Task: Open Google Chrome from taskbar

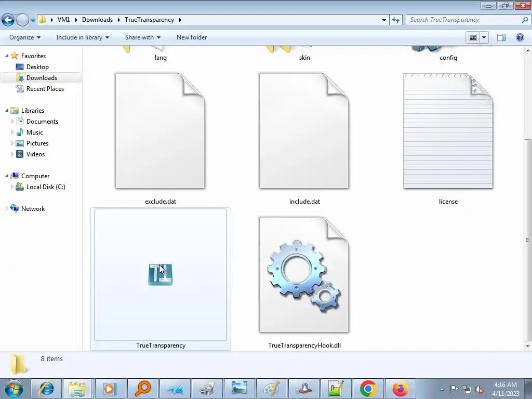Action: tap(368, 389)
